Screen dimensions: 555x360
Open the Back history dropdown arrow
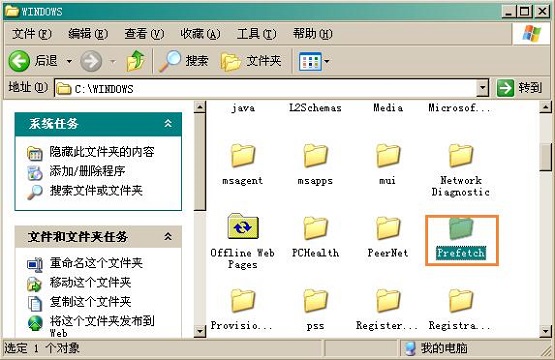coord(69,61)
